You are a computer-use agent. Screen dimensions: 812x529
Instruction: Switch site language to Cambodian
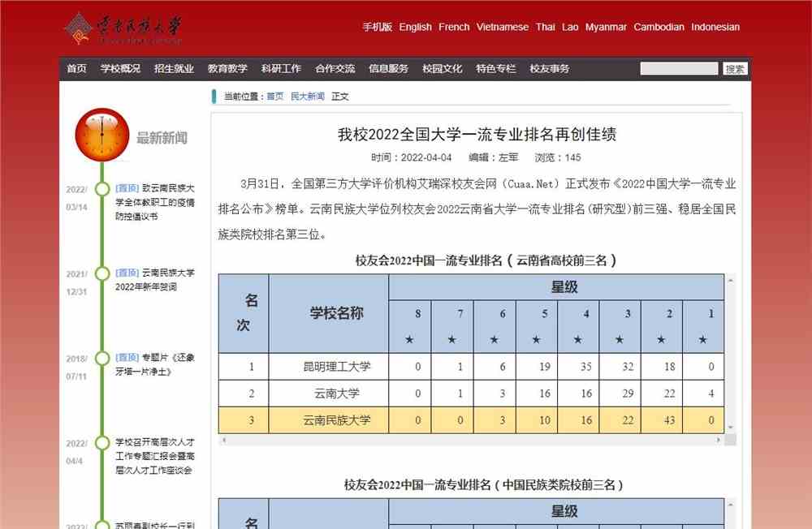pyautogui.click(x=659, y=27)
